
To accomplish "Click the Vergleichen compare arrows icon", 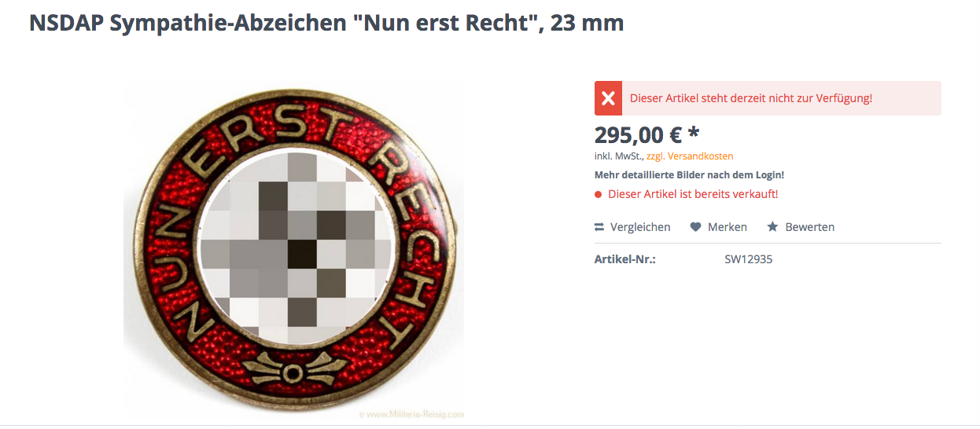I will click(x=599, y=227).
